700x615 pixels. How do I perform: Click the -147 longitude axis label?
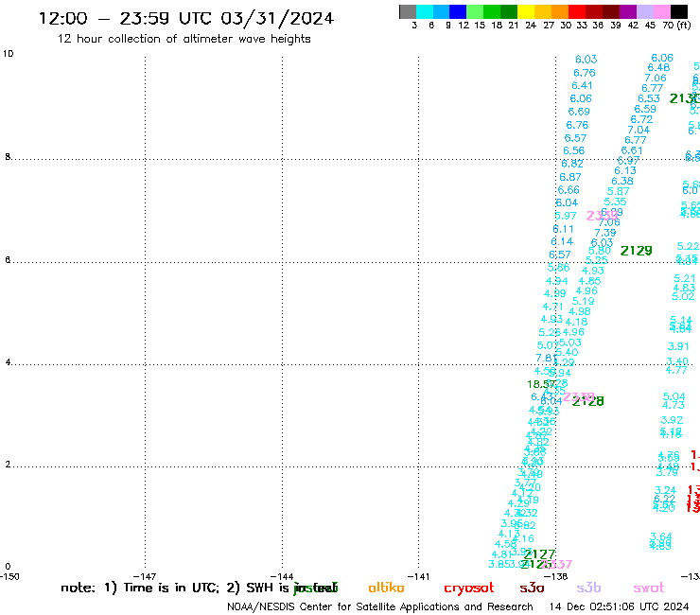click(x=145, y=576)
